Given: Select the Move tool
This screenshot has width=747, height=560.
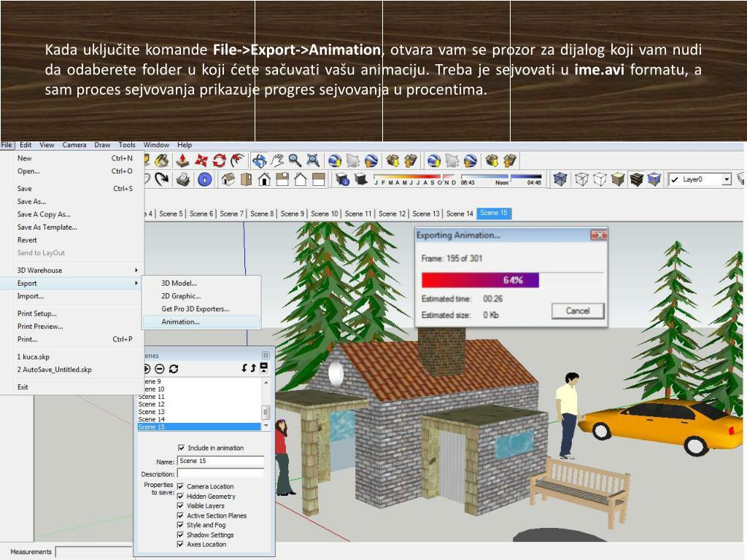Looking at the screenshot, I should (x=201, y=161).
